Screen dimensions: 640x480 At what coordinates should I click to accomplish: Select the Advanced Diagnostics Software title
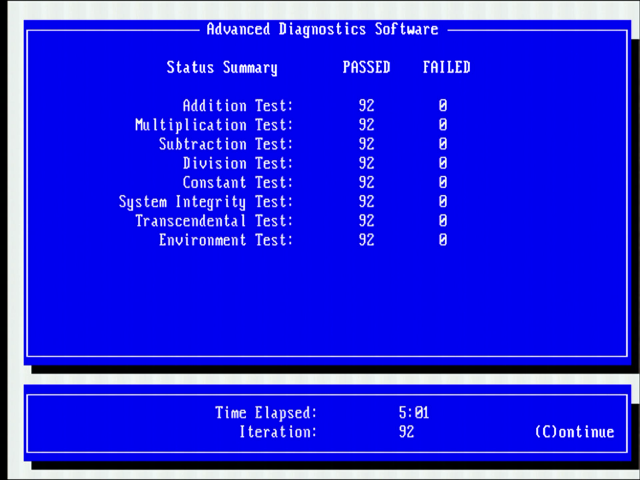(x=322, y=29)
